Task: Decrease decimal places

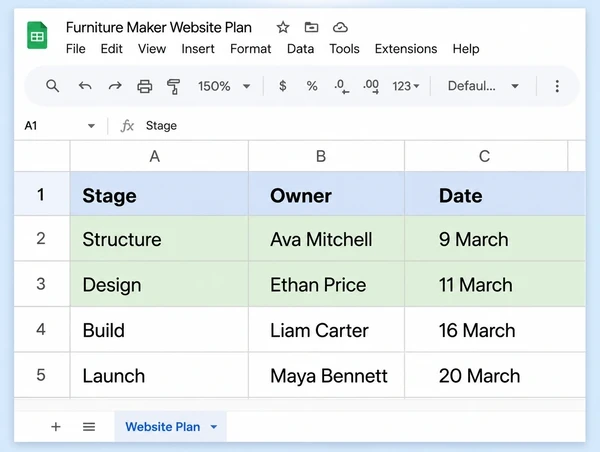Action: tap(341, 86)
